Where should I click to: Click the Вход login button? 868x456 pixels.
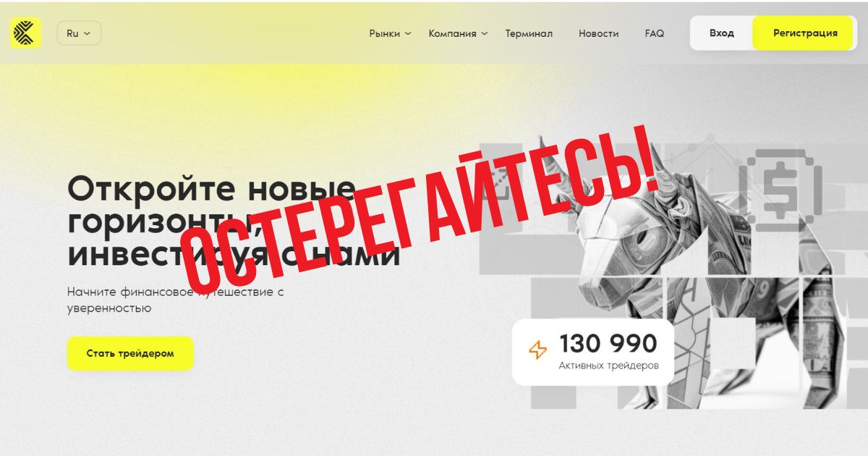click(721, 33)
